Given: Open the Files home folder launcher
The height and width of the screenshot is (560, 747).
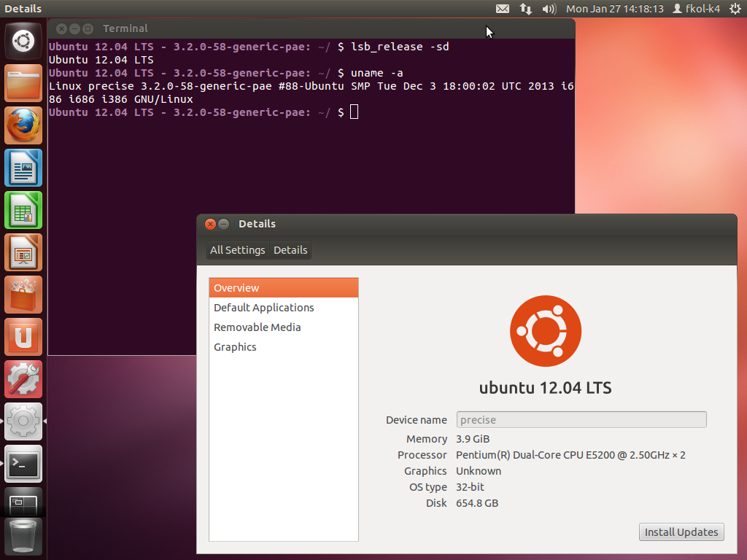Looking at the screenshot, I should click(x=23, y=83).
